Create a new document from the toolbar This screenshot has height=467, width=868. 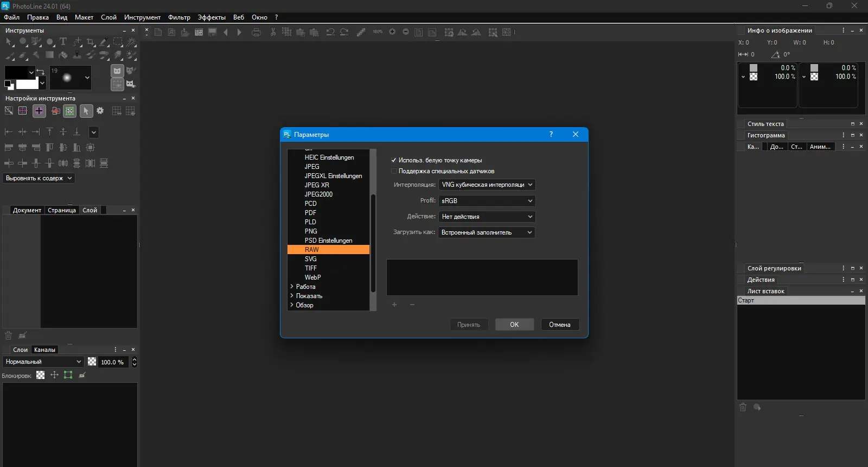(x=158, y=33)
